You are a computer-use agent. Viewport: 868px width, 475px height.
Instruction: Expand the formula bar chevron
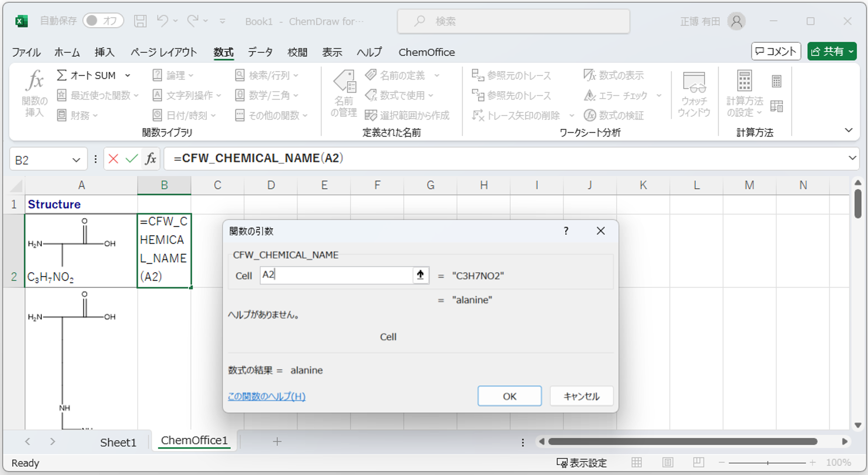point(852,158)
